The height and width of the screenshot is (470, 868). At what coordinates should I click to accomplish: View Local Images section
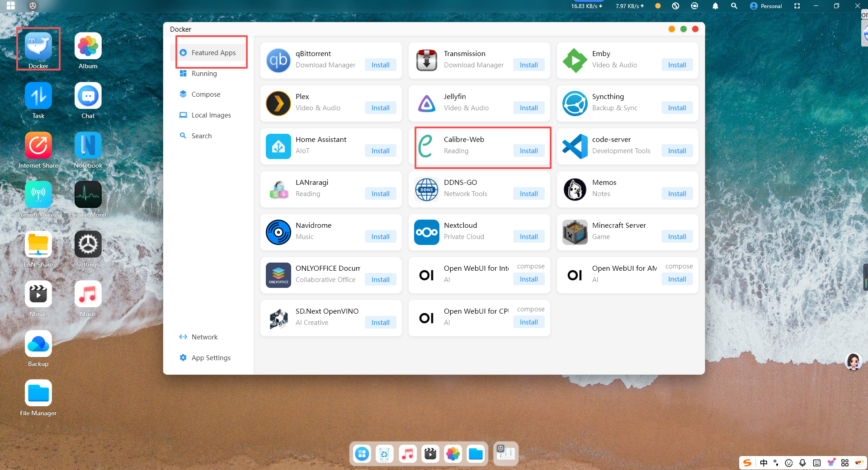point(212,115)
